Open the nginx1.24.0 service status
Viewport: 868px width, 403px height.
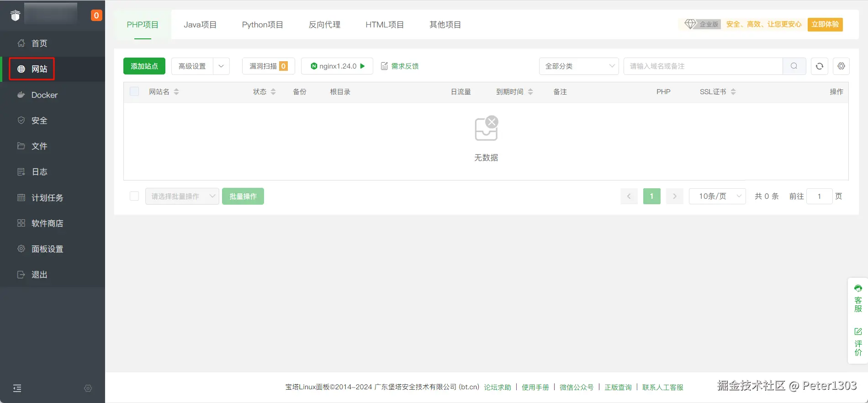[x=337, y=66]
